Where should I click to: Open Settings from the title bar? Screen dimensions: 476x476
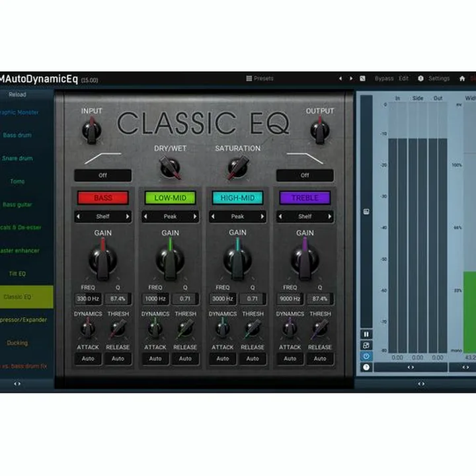(434, 79)
